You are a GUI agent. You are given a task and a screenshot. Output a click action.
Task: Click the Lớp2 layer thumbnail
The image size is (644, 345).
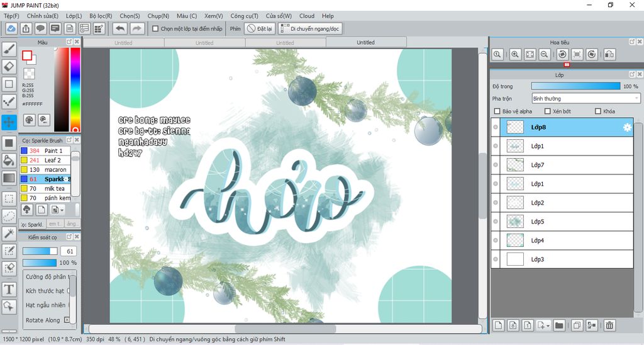tap(515, 203)
